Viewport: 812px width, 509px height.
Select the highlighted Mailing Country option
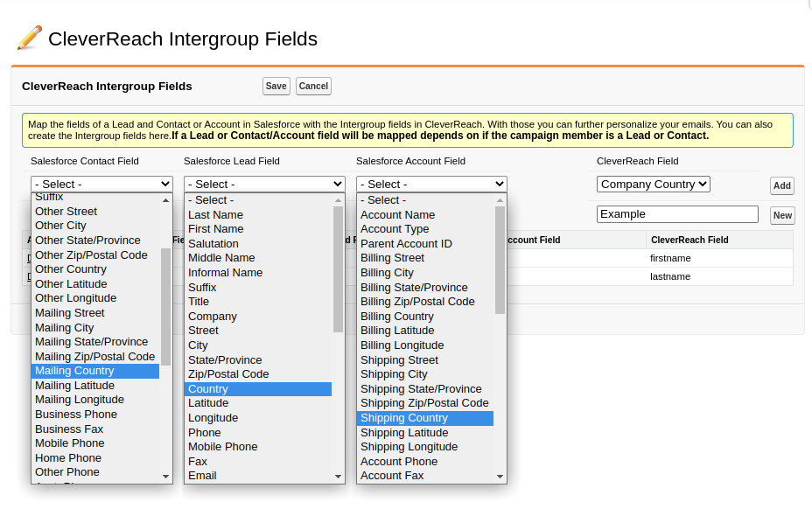point(95,371)
